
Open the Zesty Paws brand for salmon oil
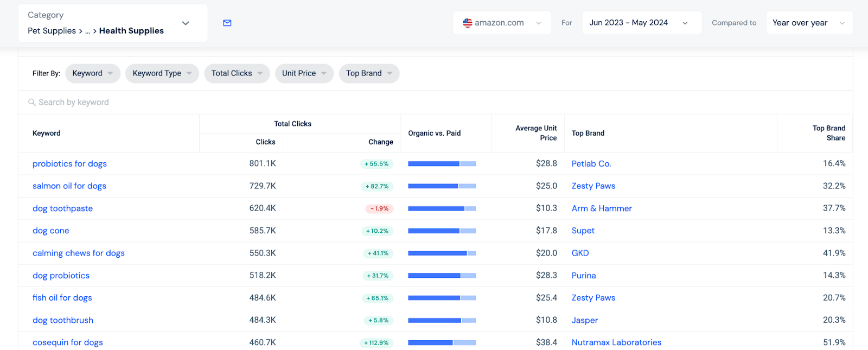(x=593, y=186)
